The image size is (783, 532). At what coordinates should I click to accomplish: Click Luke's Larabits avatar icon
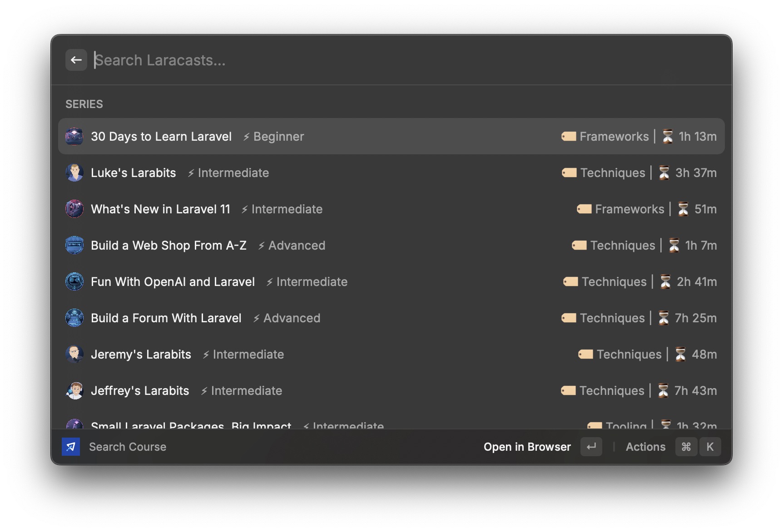(x=74, y=172)
